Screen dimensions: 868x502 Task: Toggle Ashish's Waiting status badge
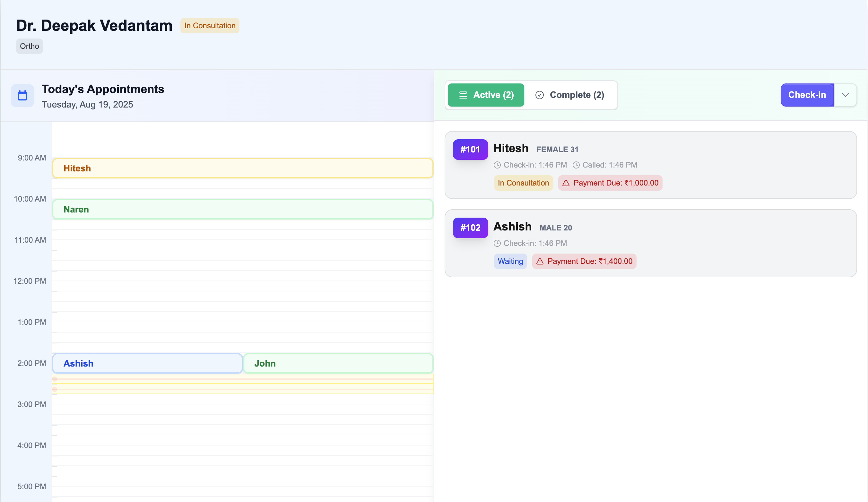[510, 261]
